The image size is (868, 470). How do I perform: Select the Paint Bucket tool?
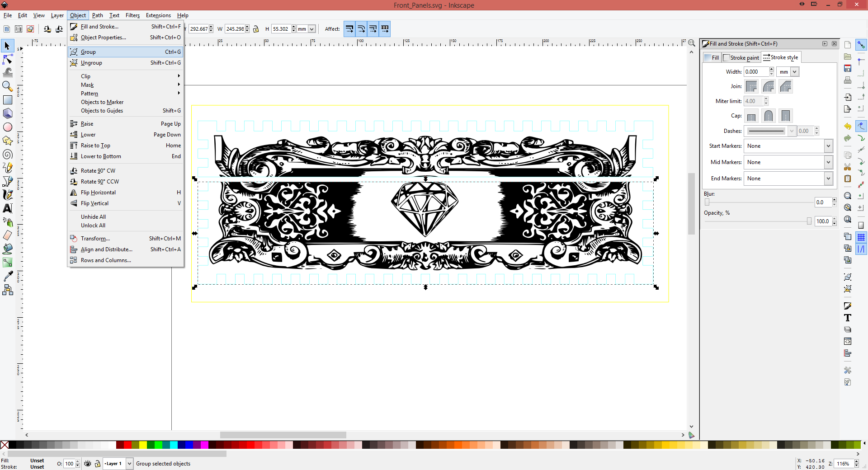coord(7,249)
